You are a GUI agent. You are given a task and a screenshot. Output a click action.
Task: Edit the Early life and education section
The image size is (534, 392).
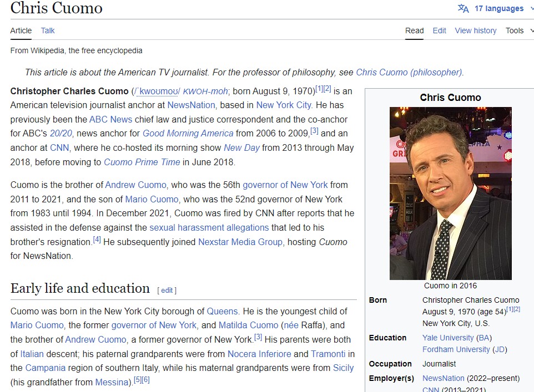(167, 290)
